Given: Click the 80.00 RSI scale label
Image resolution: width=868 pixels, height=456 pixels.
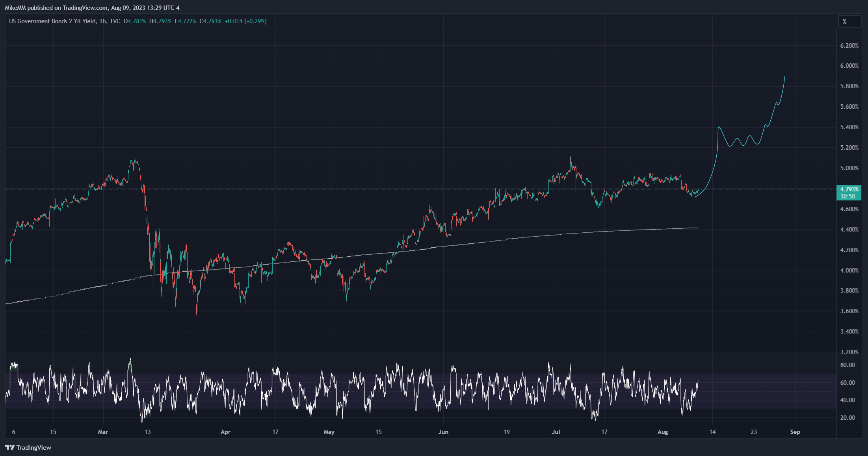Looking at the screenshot, I should (848, 365).
